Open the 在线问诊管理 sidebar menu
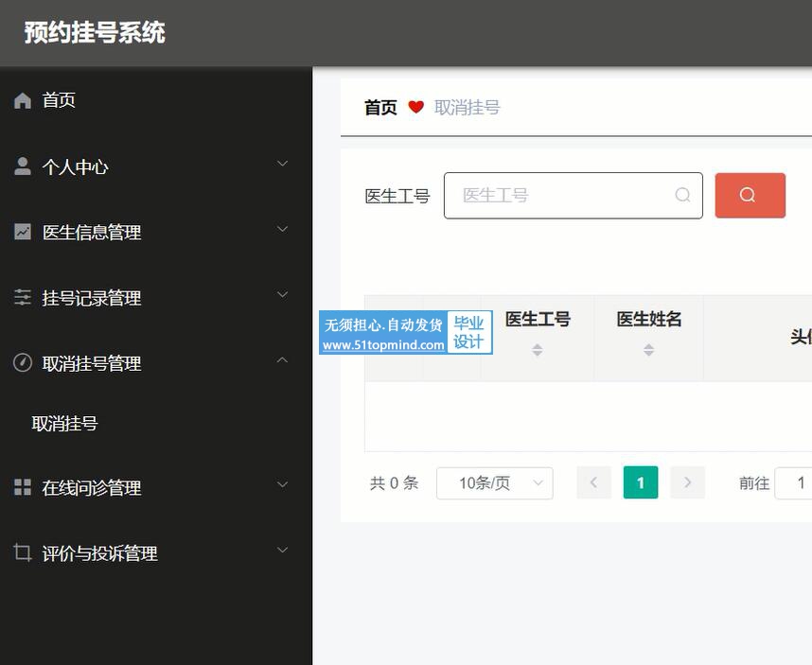 pyautogui.click(x=156, y=487)
